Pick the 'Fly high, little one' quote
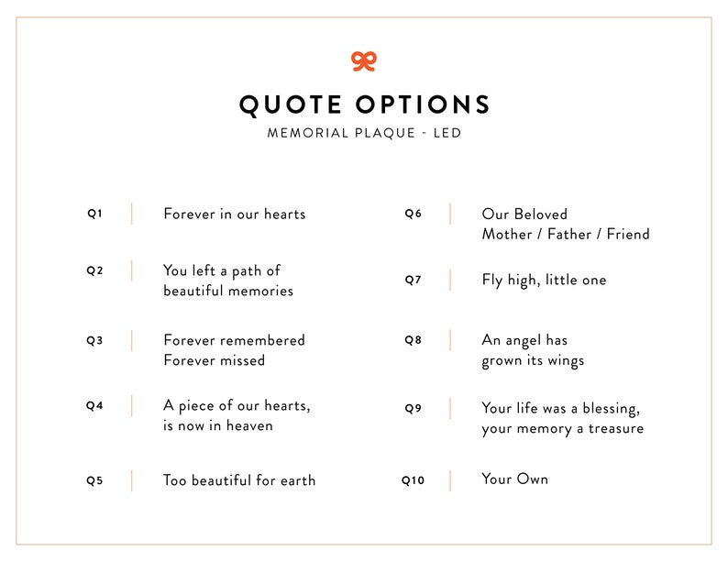 [x=544, y=281]
